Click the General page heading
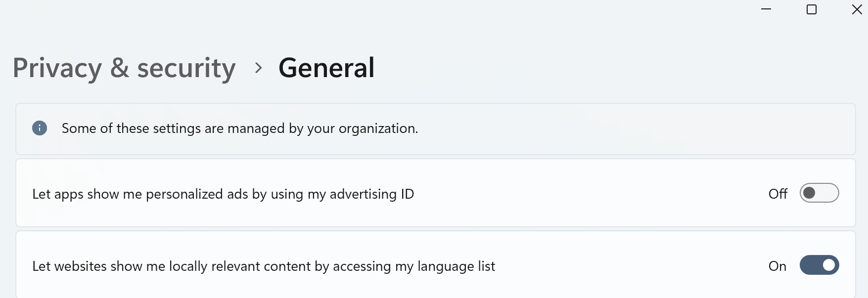868x298 pixels. 326,68
